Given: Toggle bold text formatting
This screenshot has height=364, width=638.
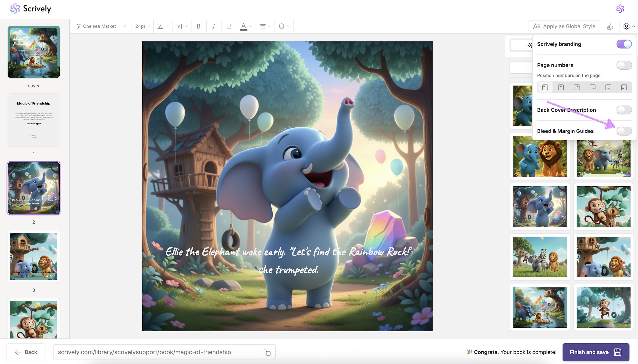Looking at the screenshot, I should 198,26.
